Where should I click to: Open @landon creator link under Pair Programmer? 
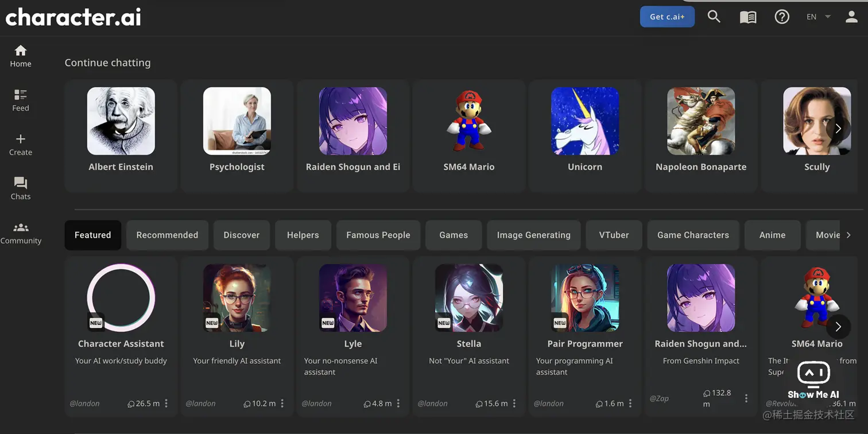(x=549, y=404)
